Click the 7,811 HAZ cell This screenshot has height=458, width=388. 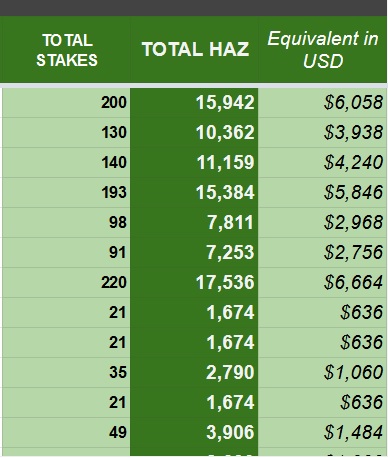194,222
